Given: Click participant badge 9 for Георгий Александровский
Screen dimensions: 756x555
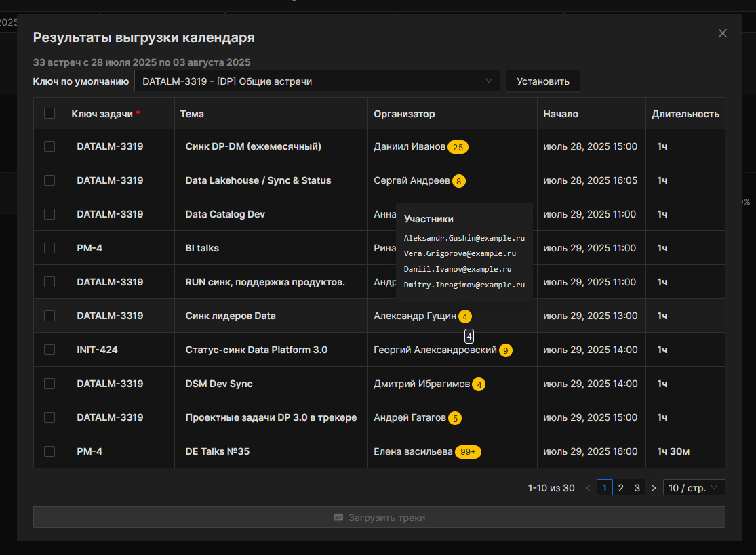Looking at the screenshot, I should coord(505,350).
